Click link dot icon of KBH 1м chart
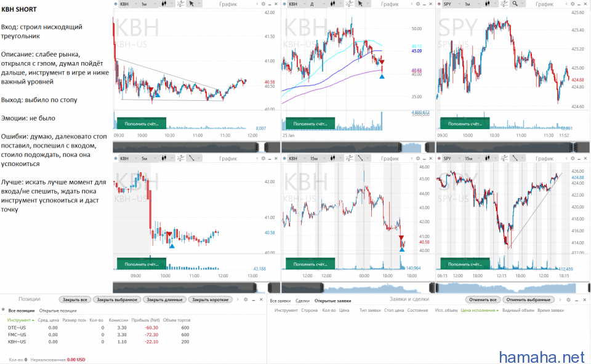The image size is (591, 364). tap(116, 4)
